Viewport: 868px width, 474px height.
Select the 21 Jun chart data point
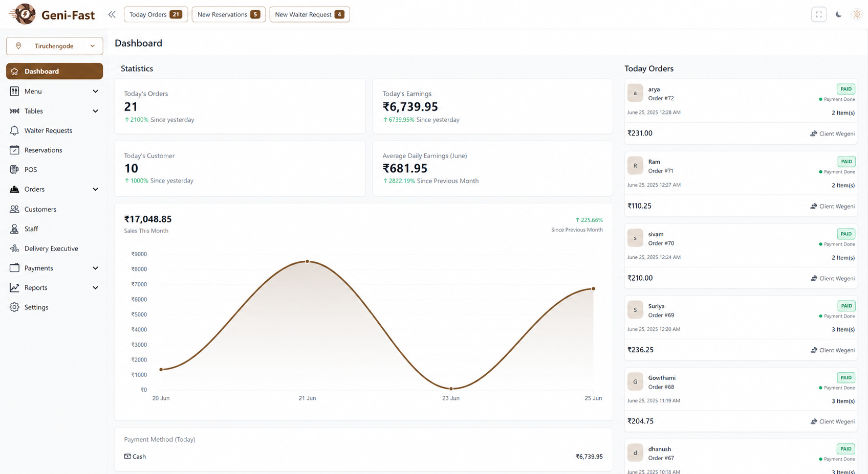[x=307, y=261]
